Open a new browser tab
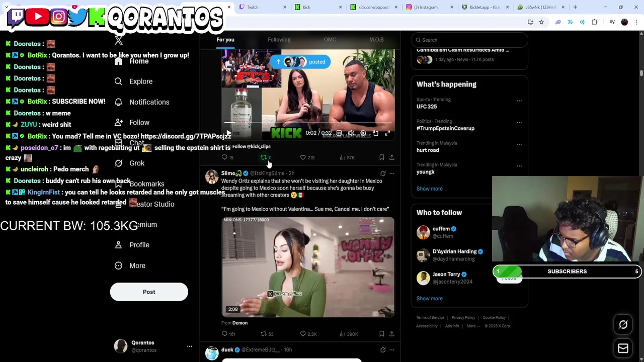This screenshot has width=644, height=362. (575, 7)
